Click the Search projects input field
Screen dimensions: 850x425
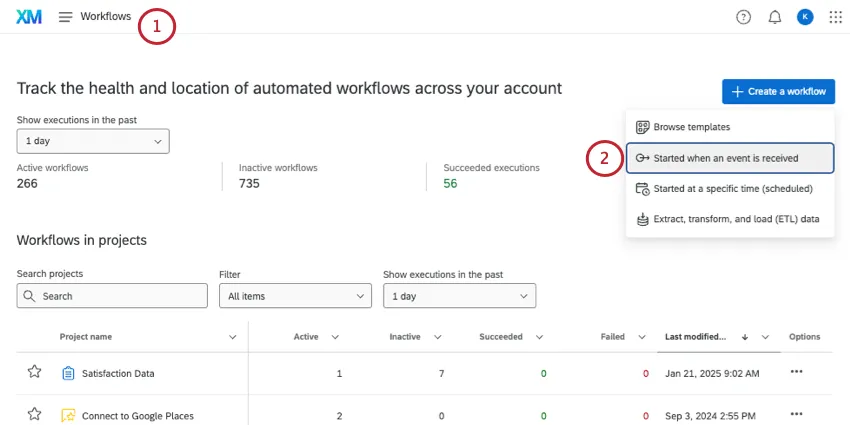(x=112, y=296)
